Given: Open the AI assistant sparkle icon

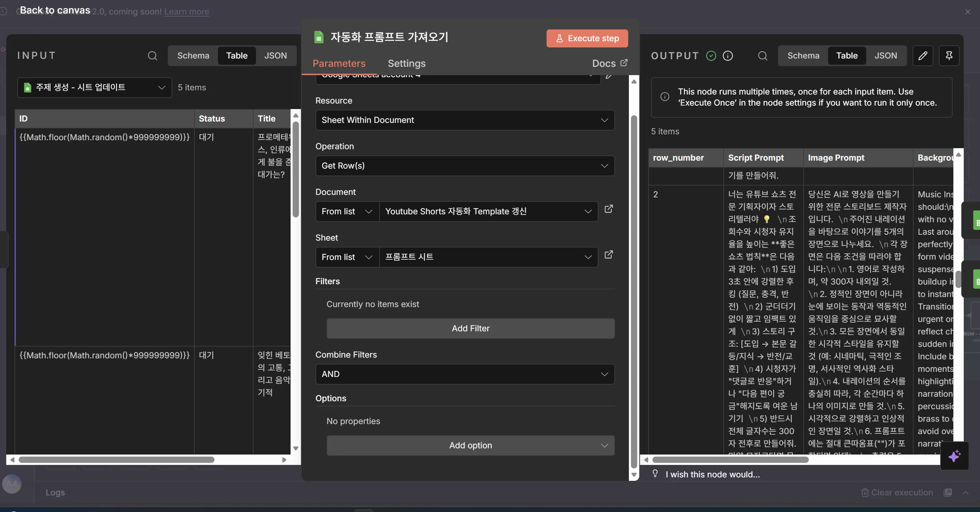Looking at the screenshot, I should coord(954,456).
